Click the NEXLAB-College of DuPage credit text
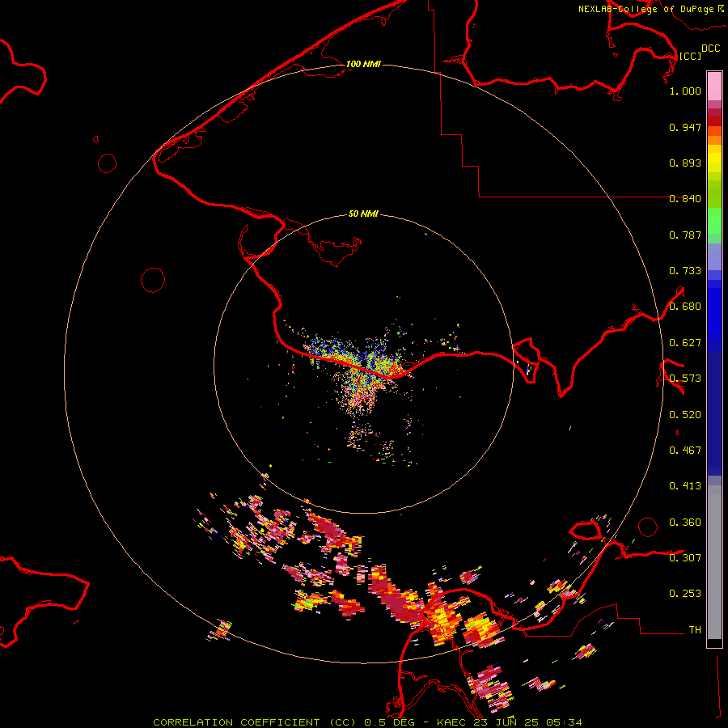This screenshot has height=728, width=728. click(x=646, y=9)
